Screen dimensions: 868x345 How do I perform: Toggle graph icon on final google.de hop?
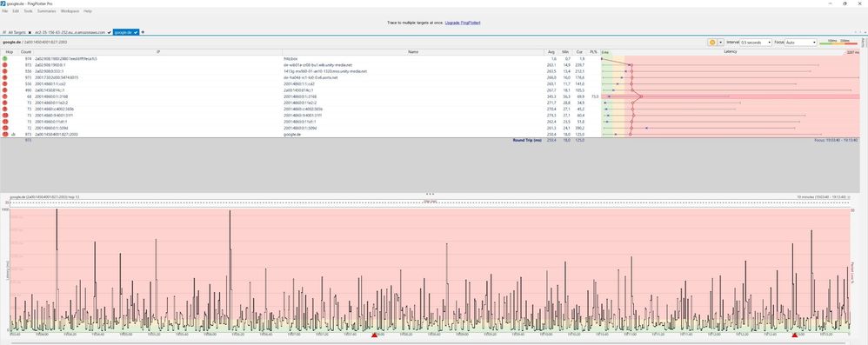(x=13, y=135)
